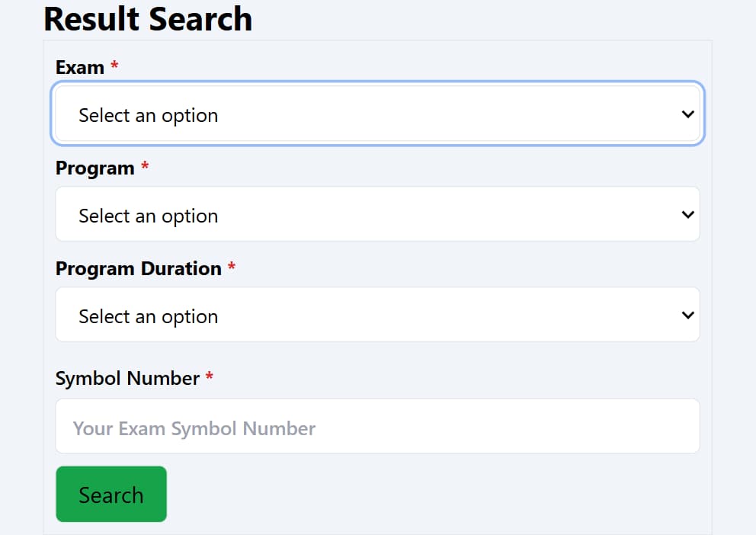This screenshot has width=756, height=535.
Task: Open the Program Duration chevron arrow
Action: [687, 315]
